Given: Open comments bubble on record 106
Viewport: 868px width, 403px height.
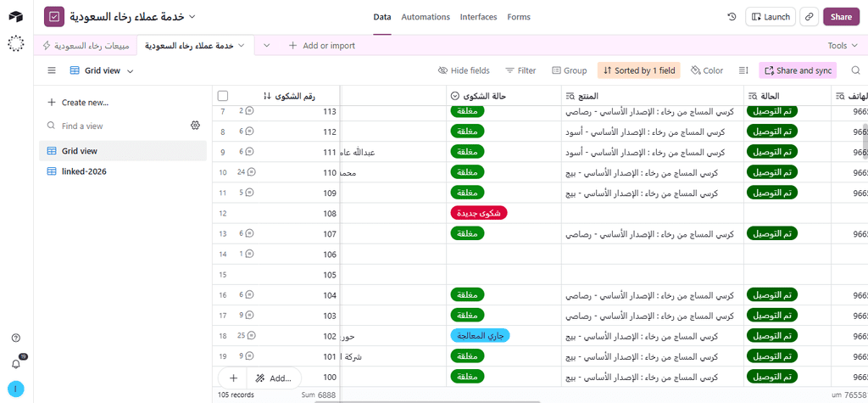Looking at the screenshot, I should point(250,254).
